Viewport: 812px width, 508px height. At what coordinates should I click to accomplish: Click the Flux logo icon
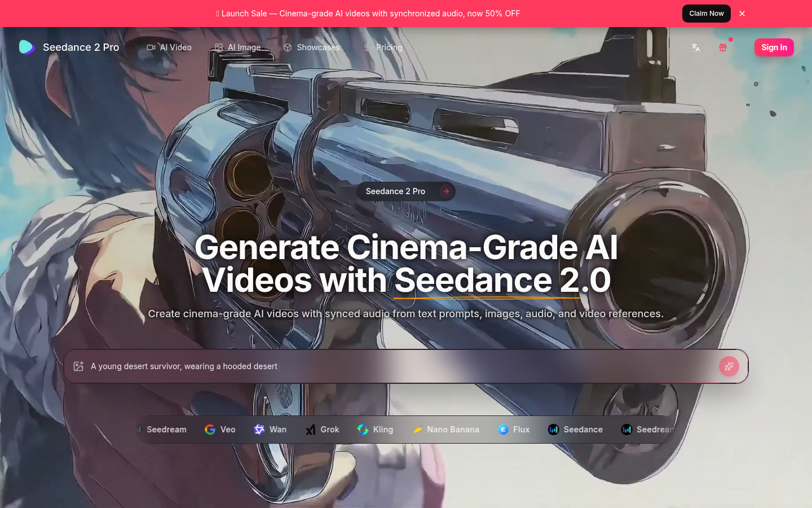503,430
